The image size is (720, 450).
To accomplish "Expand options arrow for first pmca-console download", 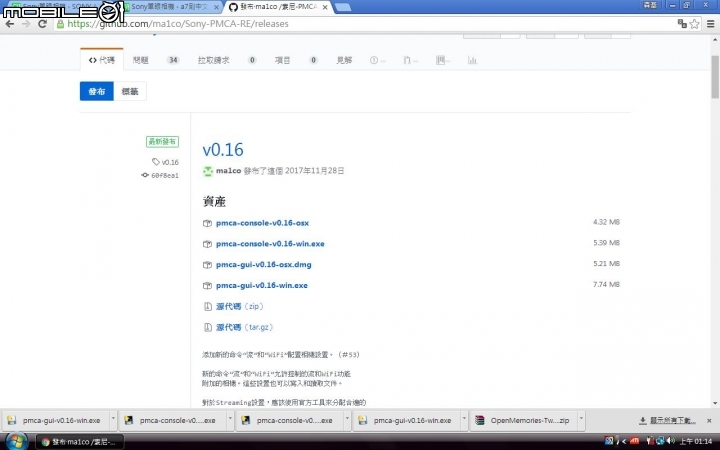I will [230, 420].
